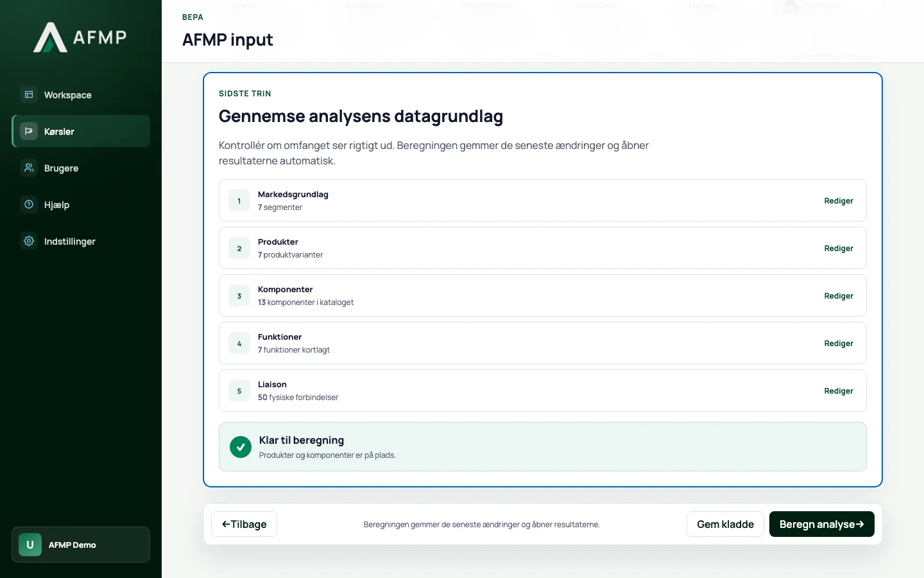The width and height of the screenshot is (924, 578).
Task: Click the Liaison row title
Action: 272,385
